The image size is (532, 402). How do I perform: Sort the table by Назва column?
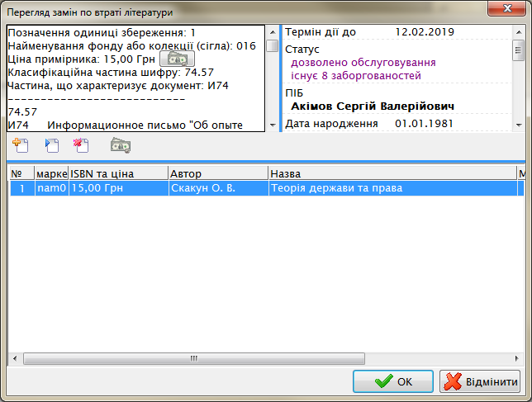[391, 174]
